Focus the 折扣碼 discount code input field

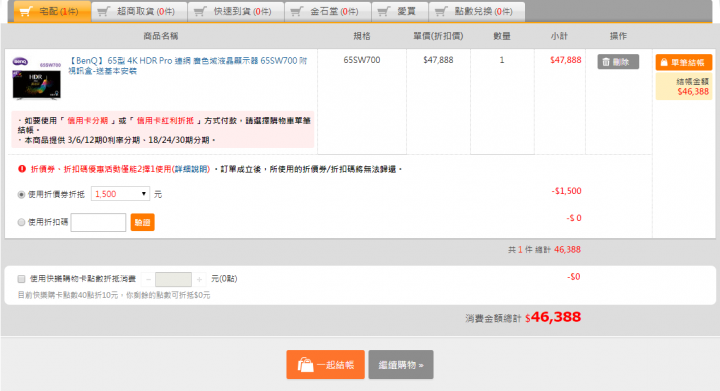click(x=98, y=222)
